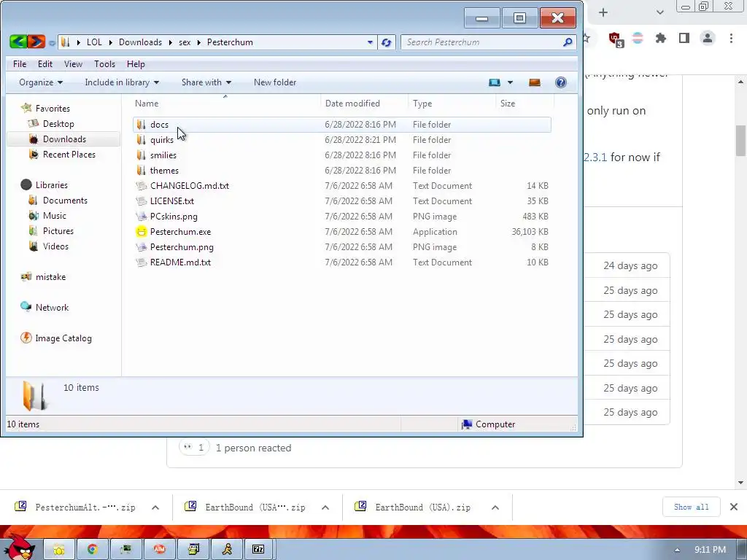Click the 2.3.1 link in Chrome page

tap(595, 157)
